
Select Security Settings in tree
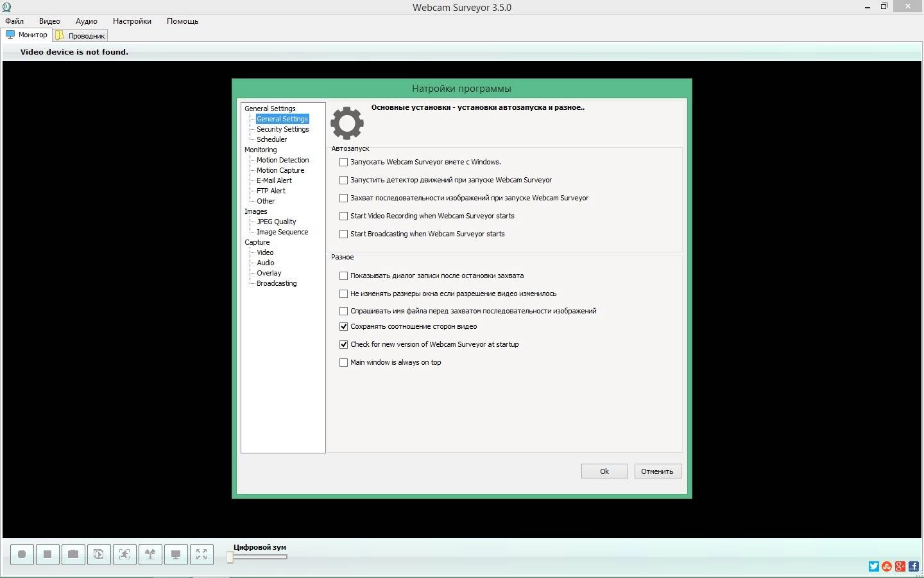283,129
